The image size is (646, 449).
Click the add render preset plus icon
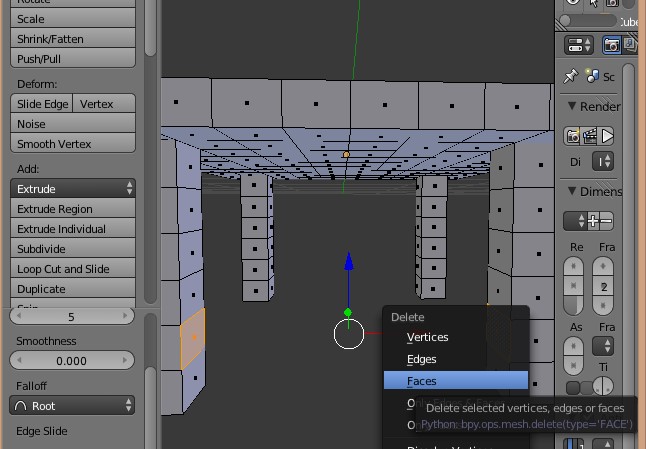coord(593,221)
